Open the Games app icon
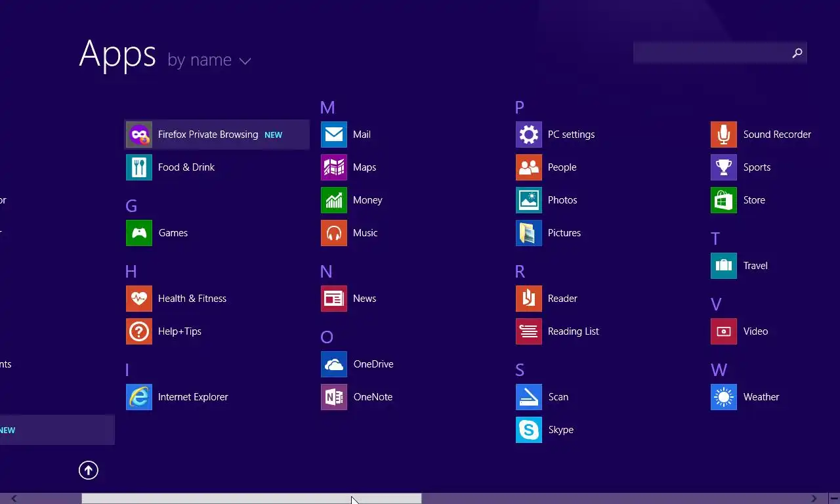 [139, 233]
